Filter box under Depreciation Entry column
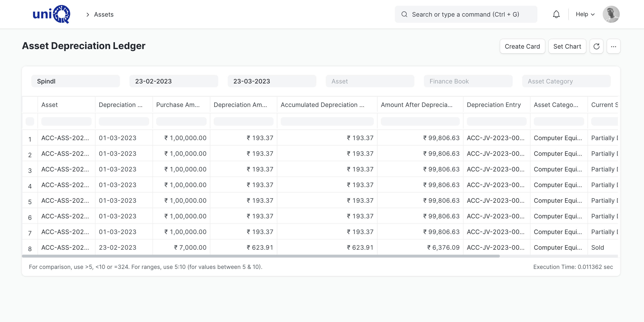Screen dimensions: 644x322 coord(497,121)
